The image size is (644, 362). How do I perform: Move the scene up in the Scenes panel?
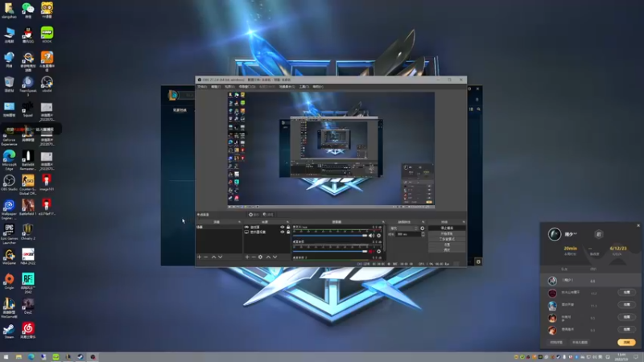213,257
